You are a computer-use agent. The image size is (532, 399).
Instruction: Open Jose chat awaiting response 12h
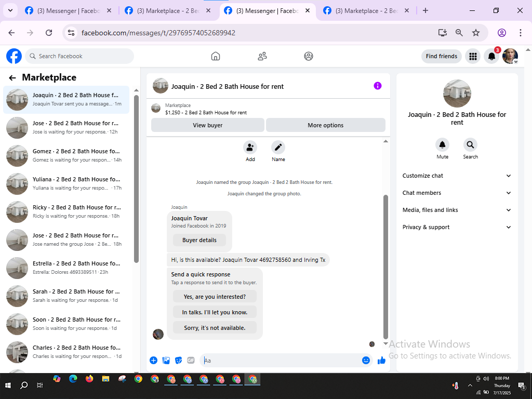click(66, 127)
